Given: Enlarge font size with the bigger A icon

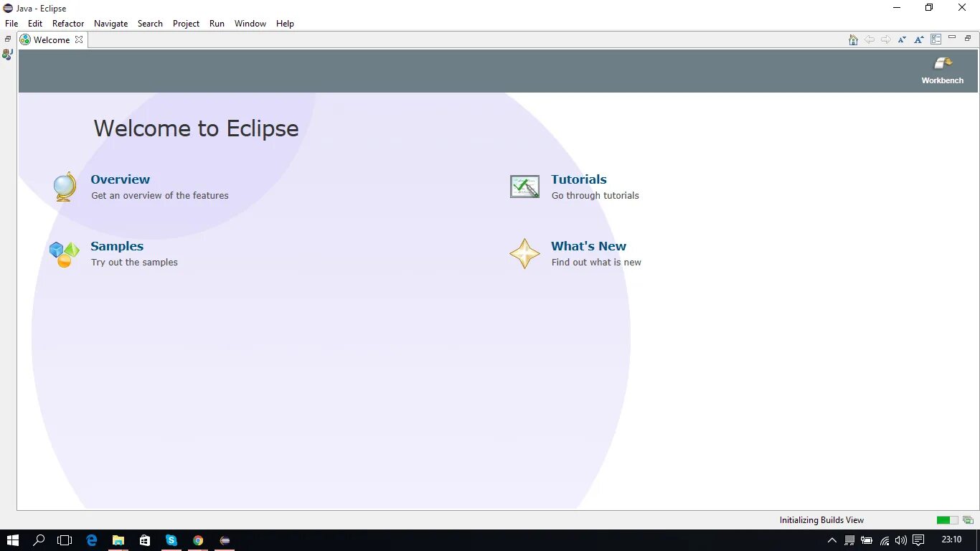Looking at the screenshot, I should (919, 39).
